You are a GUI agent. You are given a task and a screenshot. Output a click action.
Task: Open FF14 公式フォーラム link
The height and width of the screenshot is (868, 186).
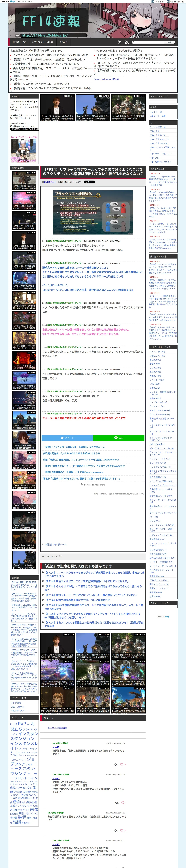click(159, 139)
